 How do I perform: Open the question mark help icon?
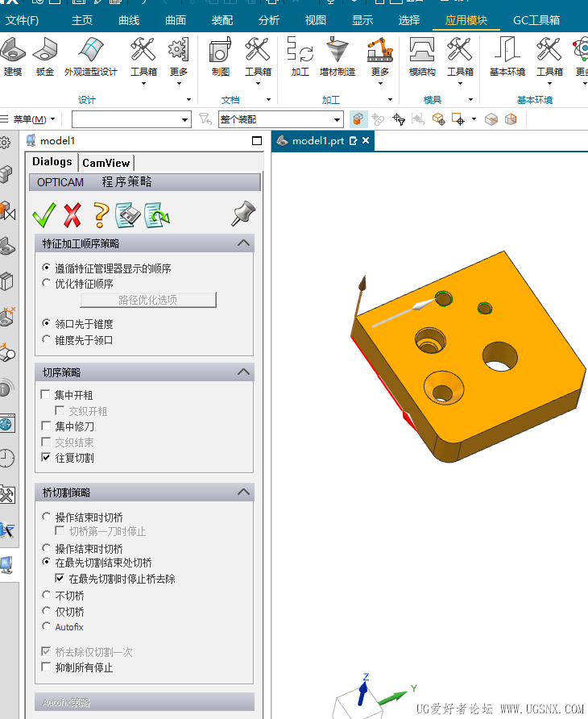[101, 215]
